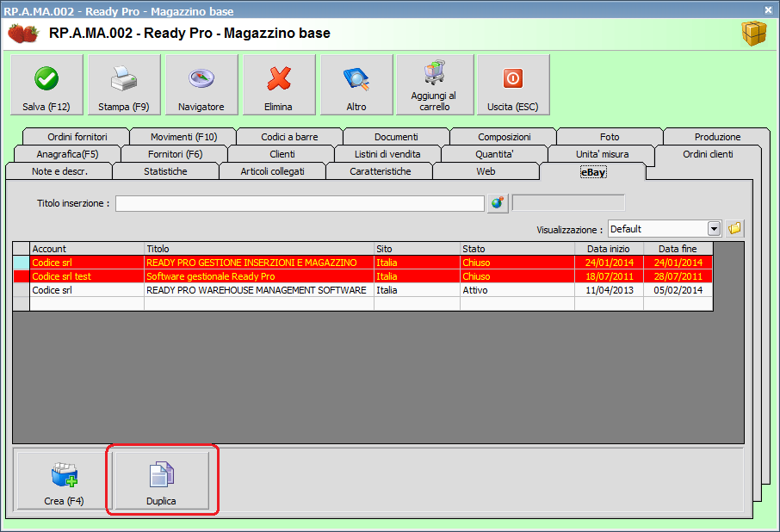Open the Listini di vendita tab
The image size is (780, 532).
point(387,154)
